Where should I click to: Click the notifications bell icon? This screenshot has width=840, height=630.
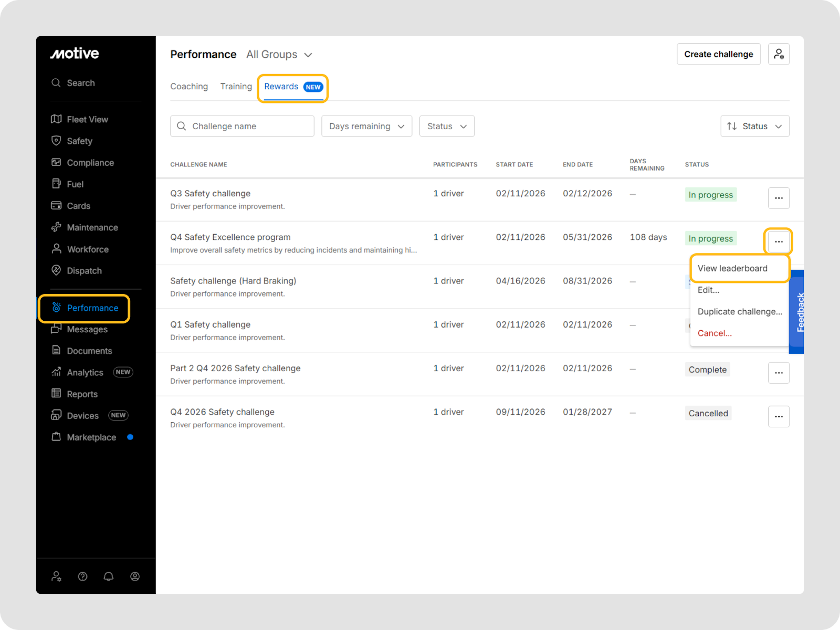(x=109, y=576)
